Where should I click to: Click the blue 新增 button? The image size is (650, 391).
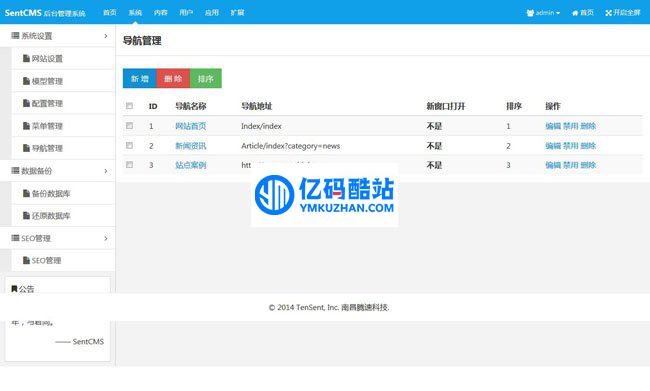coord(140,78)
